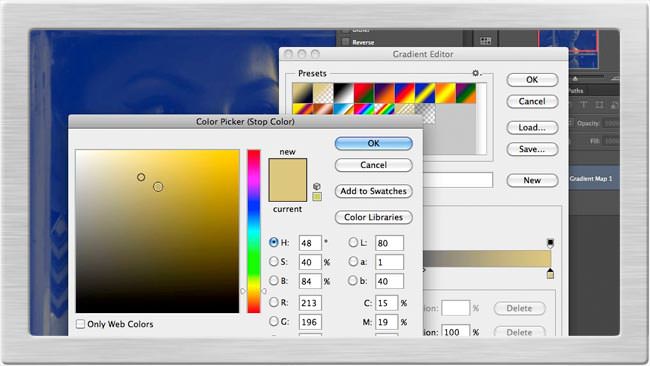Screen dimensions: 650x366
Task: Click the Navigator thumbnail preview
Action: pyautogui.click(x=568, y=49)
